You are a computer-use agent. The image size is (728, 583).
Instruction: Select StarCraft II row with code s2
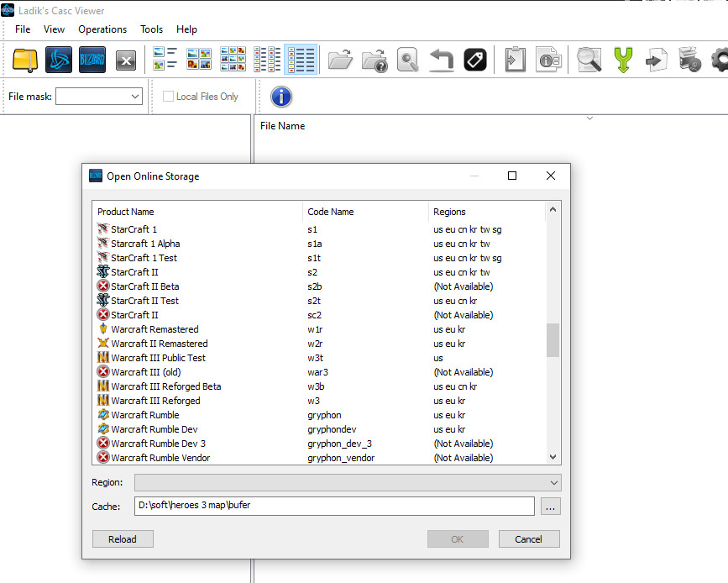(x=320, y=272)
